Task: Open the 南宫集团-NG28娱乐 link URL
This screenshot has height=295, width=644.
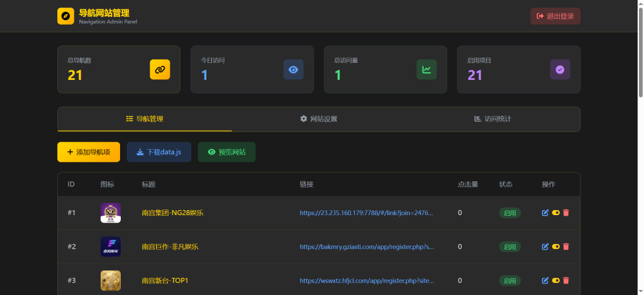Action: 366,213
